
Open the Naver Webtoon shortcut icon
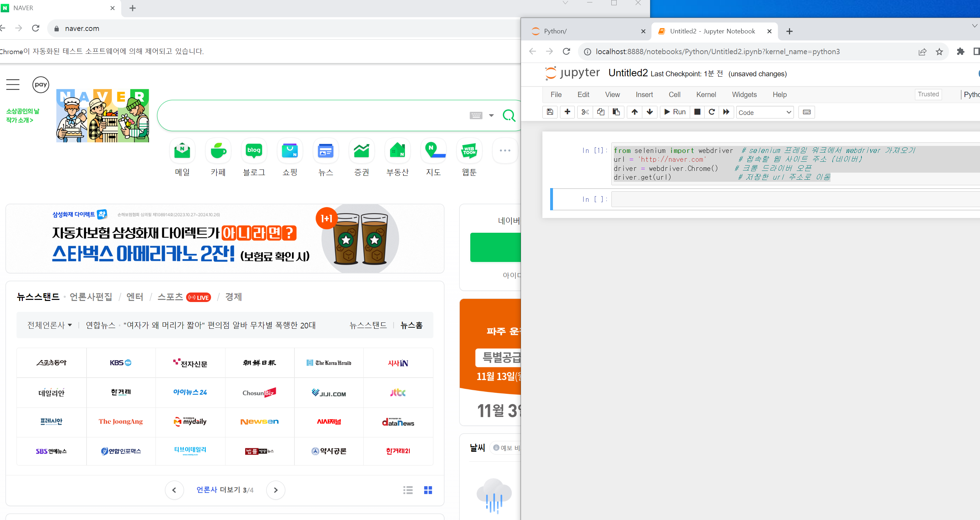[x=469, y=151]
